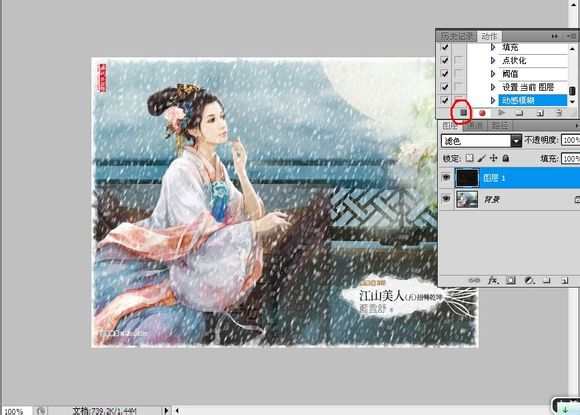
Task: Link layers at Layers panel bottom
Action: (474, 281)
